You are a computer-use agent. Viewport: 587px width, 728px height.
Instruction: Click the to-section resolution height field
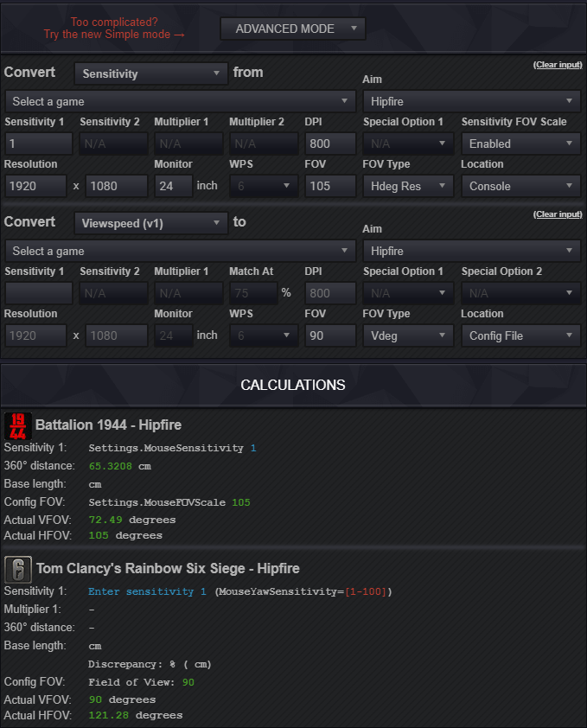(x=117, y=335)
